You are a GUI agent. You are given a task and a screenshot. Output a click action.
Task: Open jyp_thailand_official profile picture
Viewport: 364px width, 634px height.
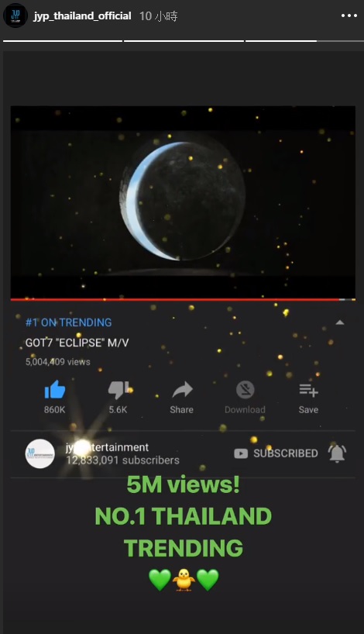tap(15, 16)
